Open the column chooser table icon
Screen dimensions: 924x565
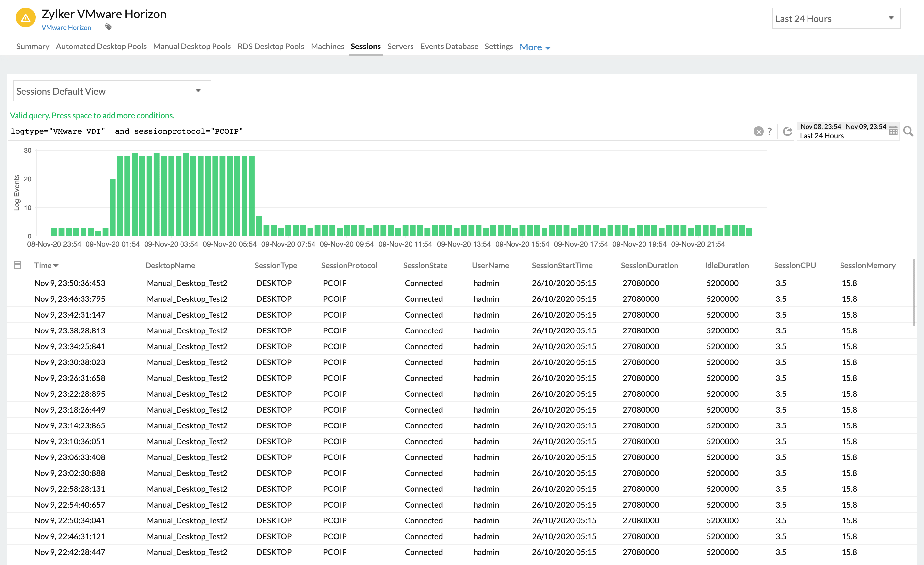pyautogui.click(x=17, y=265)
